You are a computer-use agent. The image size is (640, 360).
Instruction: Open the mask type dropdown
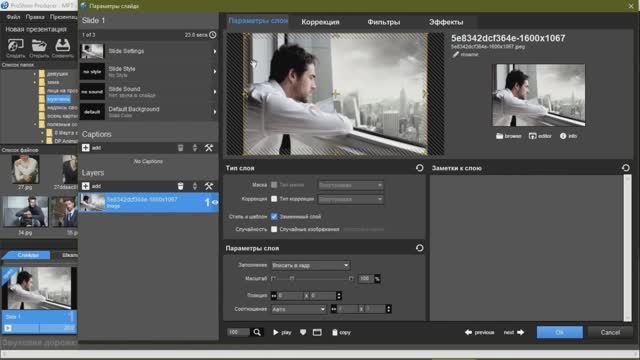(x=351, y=185)
